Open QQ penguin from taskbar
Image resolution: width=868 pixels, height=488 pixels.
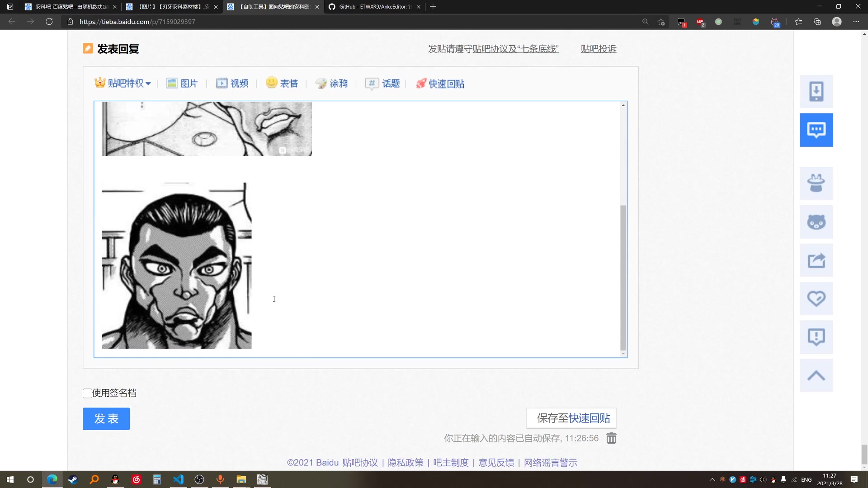click(x=115, y=479)
